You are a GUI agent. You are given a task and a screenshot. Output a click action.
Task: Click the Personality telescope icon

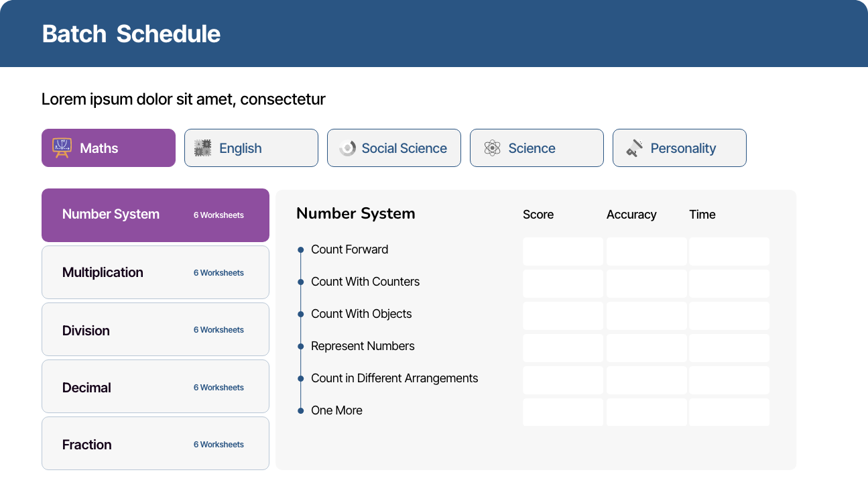tap(635, 148)
